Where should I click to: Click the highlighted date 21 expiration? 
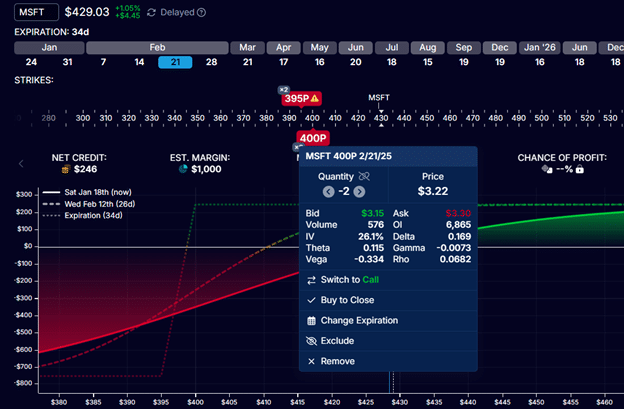pyautogui.click(x=175, y=62)
